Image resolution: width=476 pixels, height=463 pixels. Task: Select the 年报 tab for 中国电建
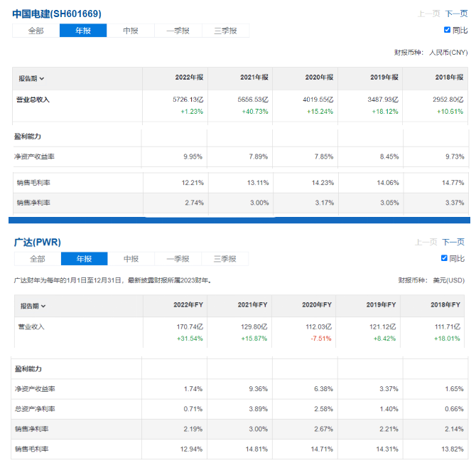click(x=83, y=31)
